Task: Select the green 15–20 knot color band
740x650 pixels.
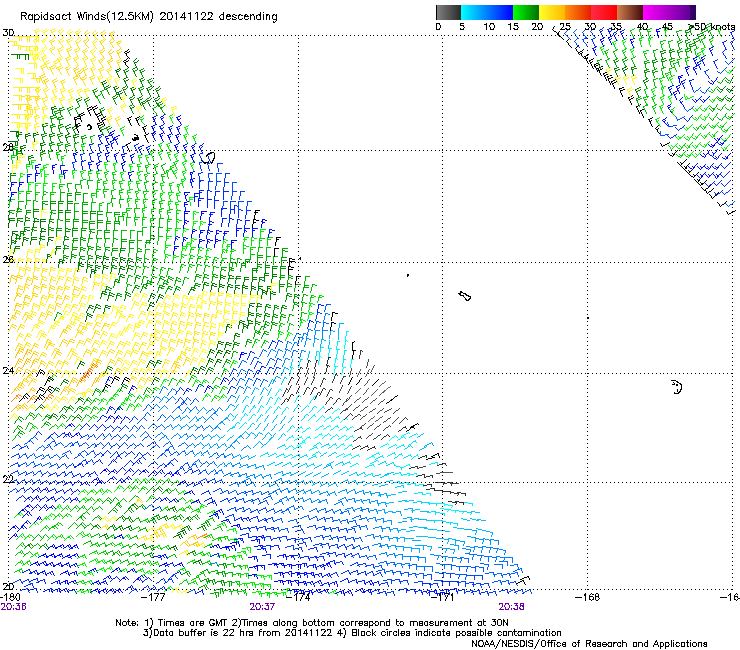Action: click(526, 12)
